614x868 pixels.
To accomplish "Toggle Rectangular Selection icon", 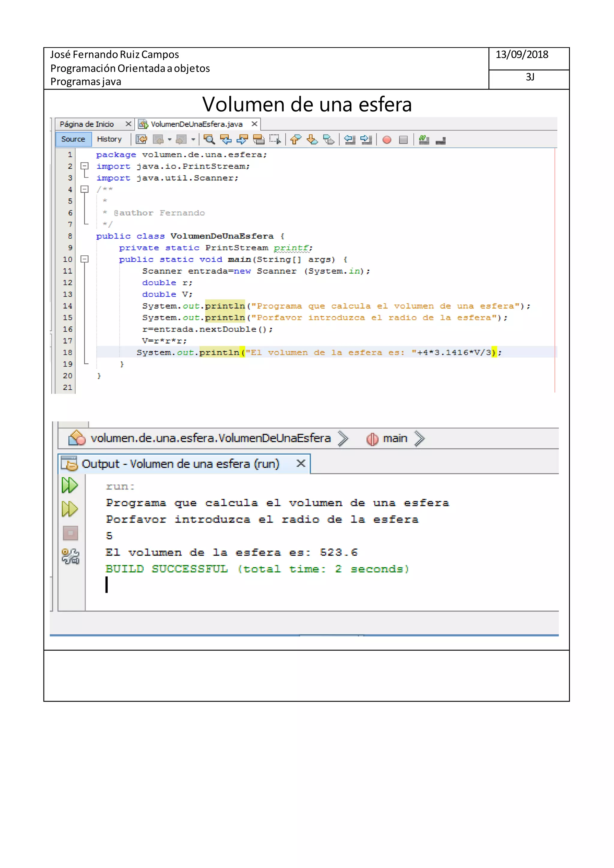I will [275, 139].
